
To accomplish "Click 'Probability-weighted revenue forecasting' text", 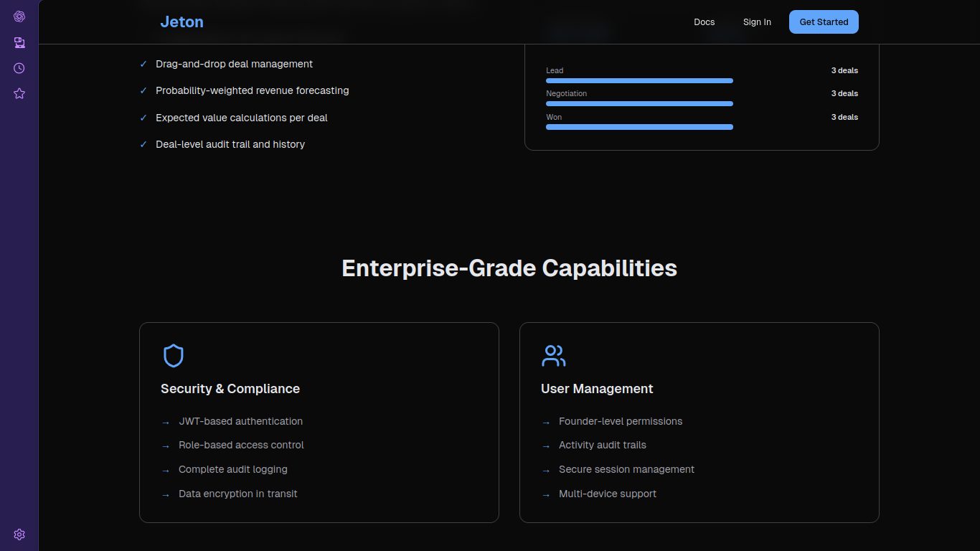I will (x=253, y=90).
